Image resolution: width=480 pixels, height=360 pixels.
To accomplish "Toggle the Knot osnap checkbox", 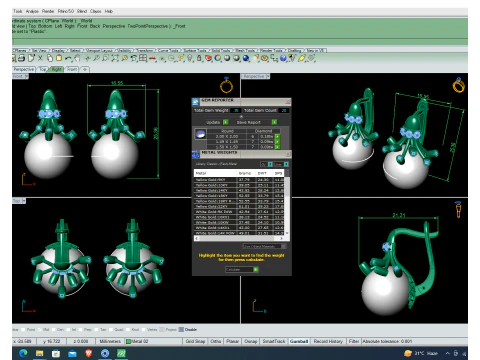I will (128, 329).
